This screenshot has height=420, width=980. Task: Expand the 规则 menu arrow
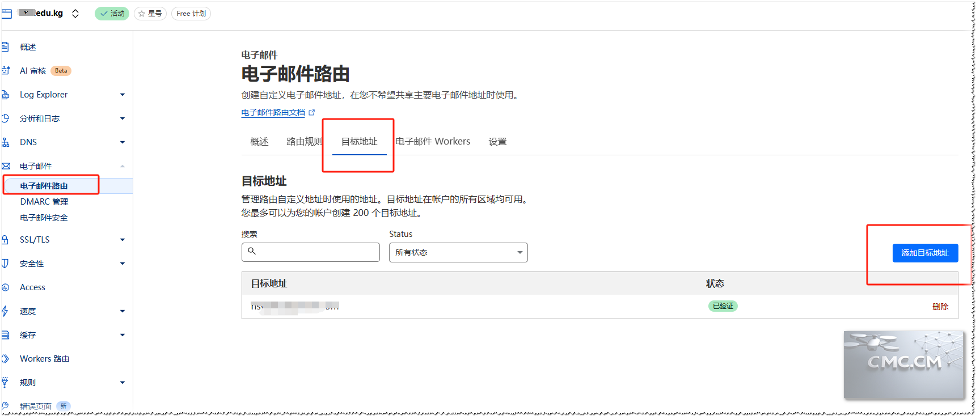tap(122, 383)
